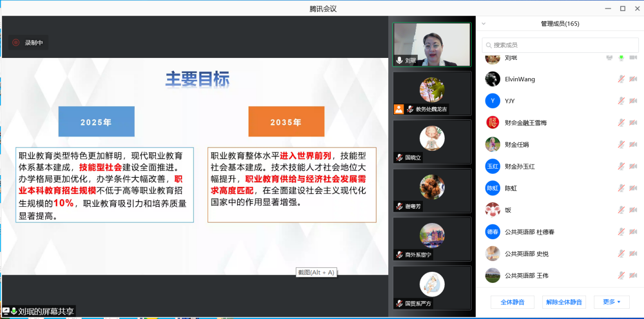Toggle 财金任娟's microphone mute
644x319 pixels.
(621, 145)
